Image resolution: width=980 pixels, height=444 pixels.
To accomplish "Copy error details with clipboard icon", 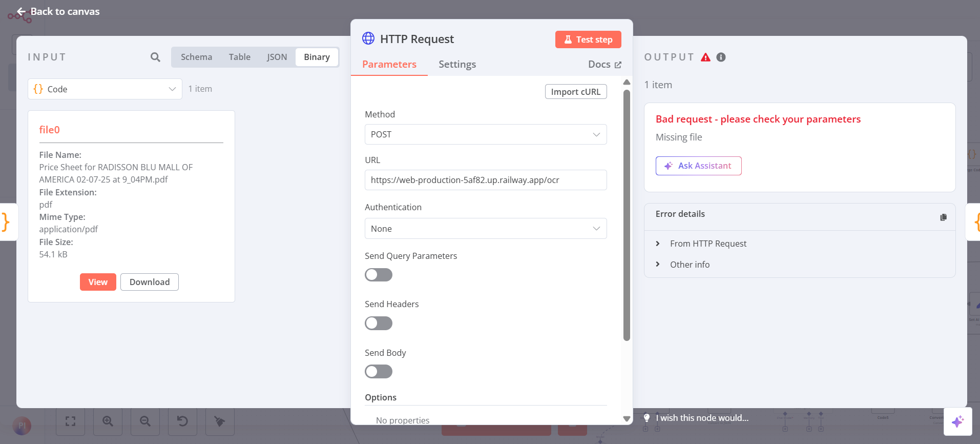I will [x=943, y=217].
